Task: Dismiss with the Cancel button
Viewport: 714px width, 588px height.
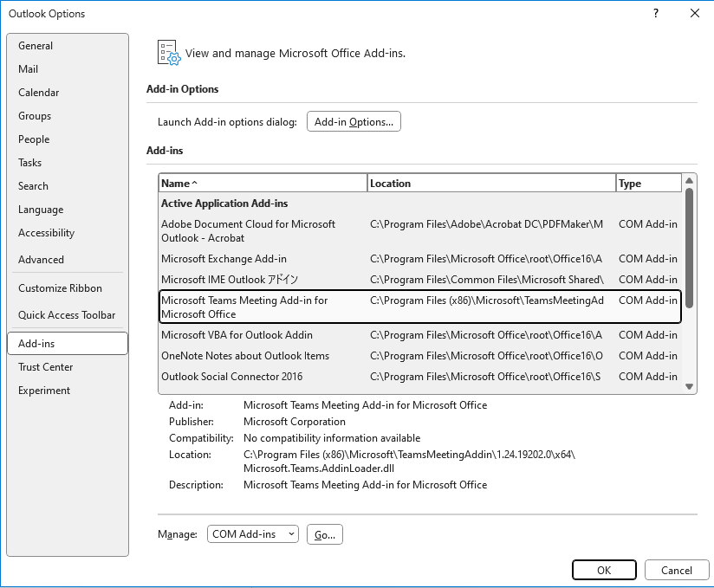Action: [x=677, y=571]
